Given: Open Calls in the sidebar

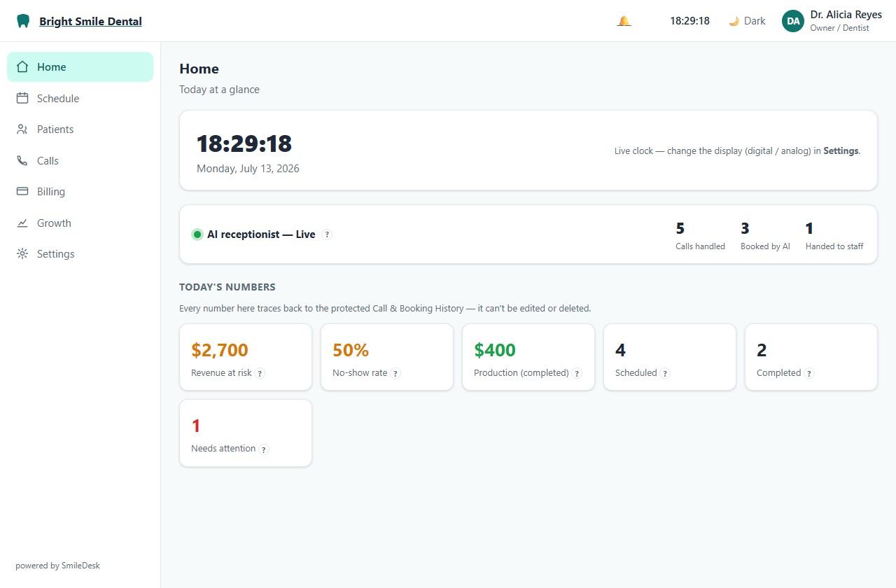Looking at the screenshot, I should click(x=80, y=160).
